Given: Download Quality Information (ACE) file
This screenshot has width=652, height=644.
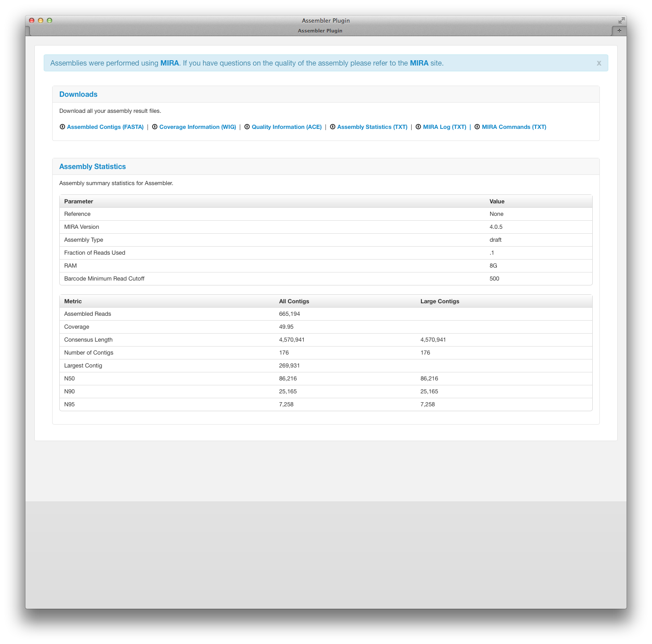Looking at the screenshot, I should click(x=286, y=127).
